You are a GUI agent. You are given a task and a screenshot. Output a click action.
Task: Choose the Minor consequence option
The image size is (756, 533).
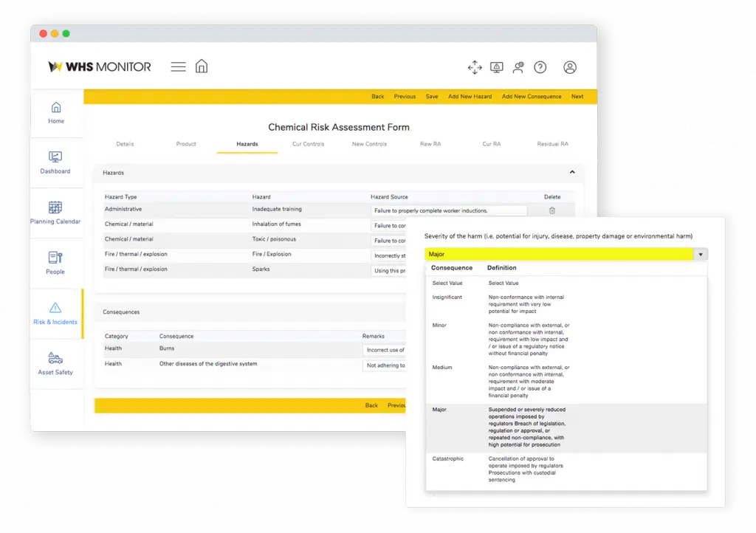coord(439,326)
